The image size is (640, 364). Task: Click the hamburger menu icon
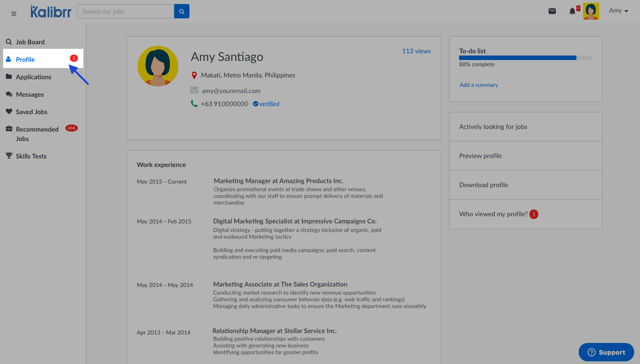[x=14, y=13]
